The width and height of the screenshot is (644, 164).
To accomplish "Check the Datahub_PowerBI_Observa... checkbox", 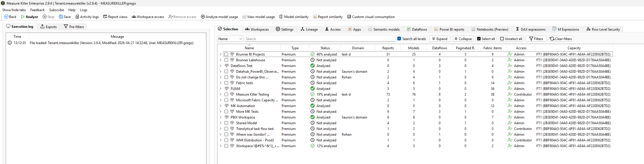I will tap(226, 71).
